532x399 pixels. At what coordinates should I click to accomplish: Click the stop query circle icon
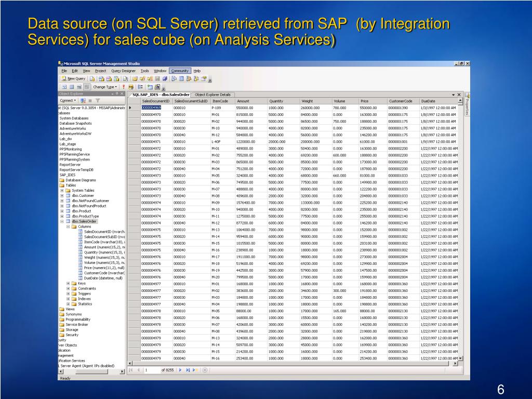(x=205, y=370)
